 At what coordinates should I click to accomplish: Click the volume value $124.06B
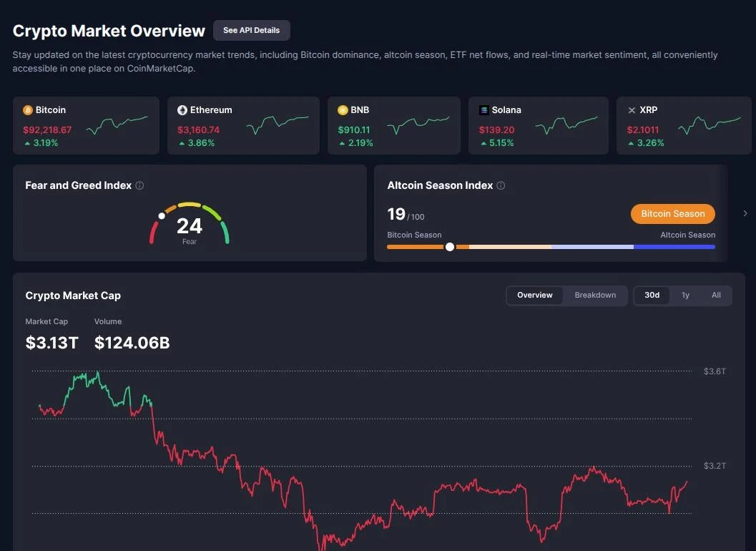click(132, 343)
